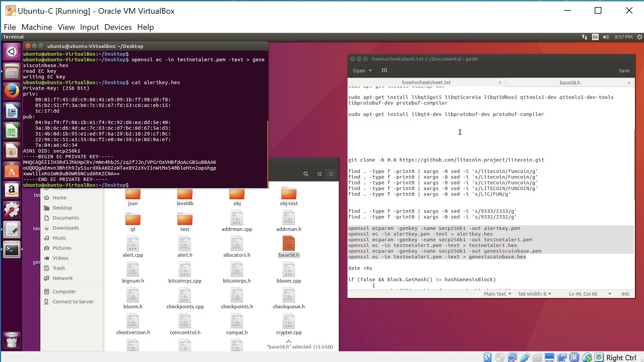Launch LibreOffice Writer from the launcher
The image size is (644, 362).
(x=12, y=111)
